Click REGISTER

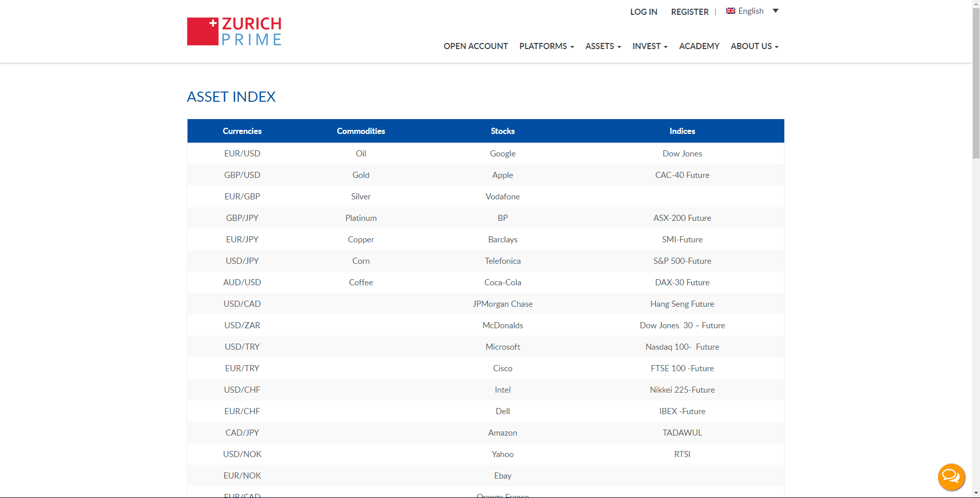pos(689,12)
